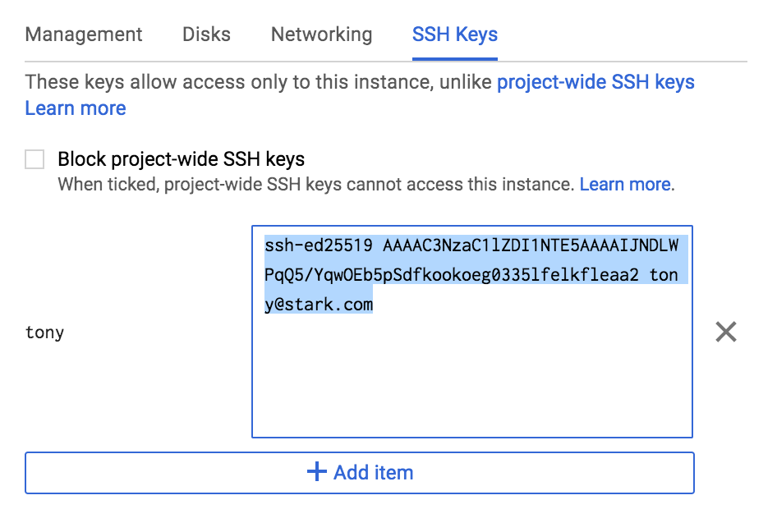
Task: Tick the Block project-wide SSH keys checkbox
Action: pyautogui.click(x=34, y=159)
